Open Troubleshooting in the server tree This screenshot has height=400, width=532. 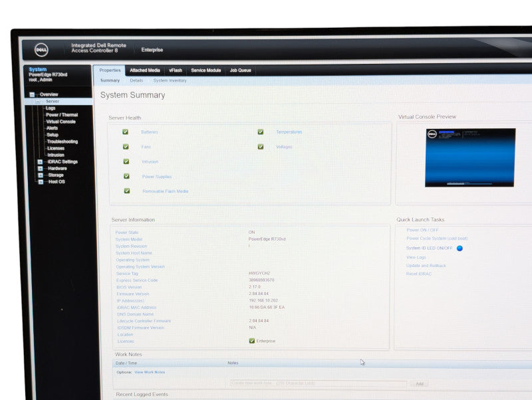[63, 142]
